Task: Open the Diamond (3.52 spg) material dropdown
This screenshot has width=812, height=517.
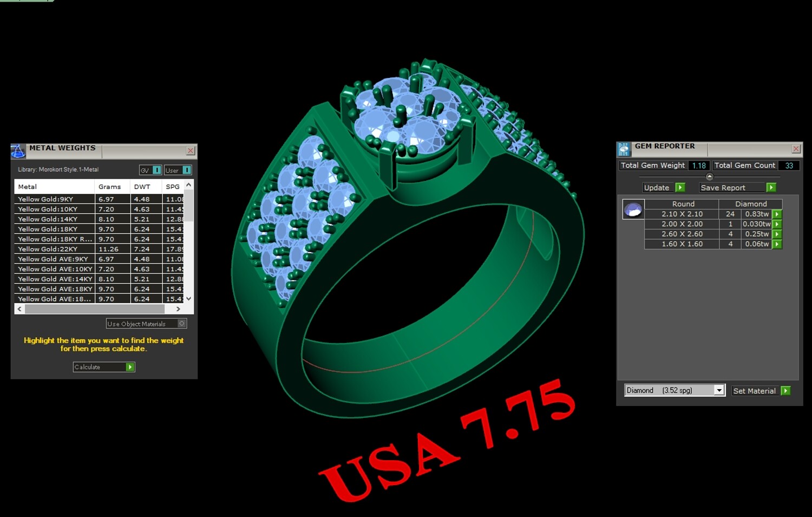Action: click(x=675, y=390)
